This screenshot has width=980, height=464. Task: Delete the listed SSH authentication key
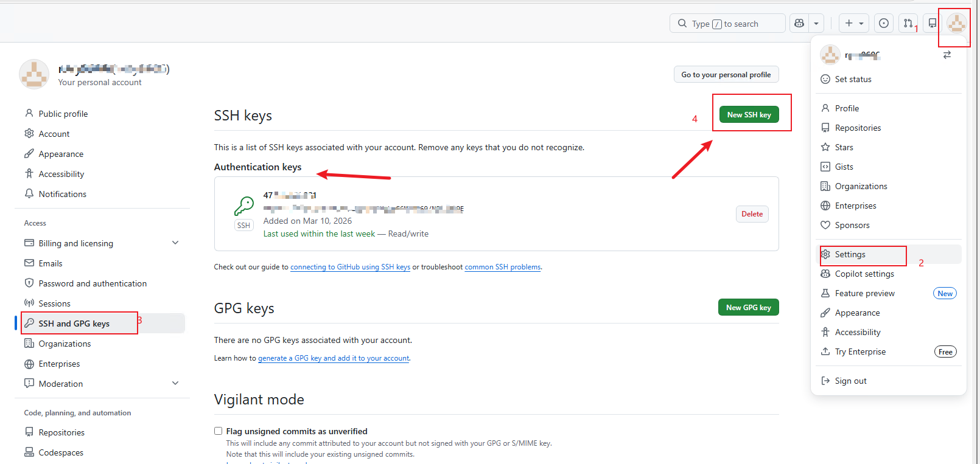coord(752,214)
